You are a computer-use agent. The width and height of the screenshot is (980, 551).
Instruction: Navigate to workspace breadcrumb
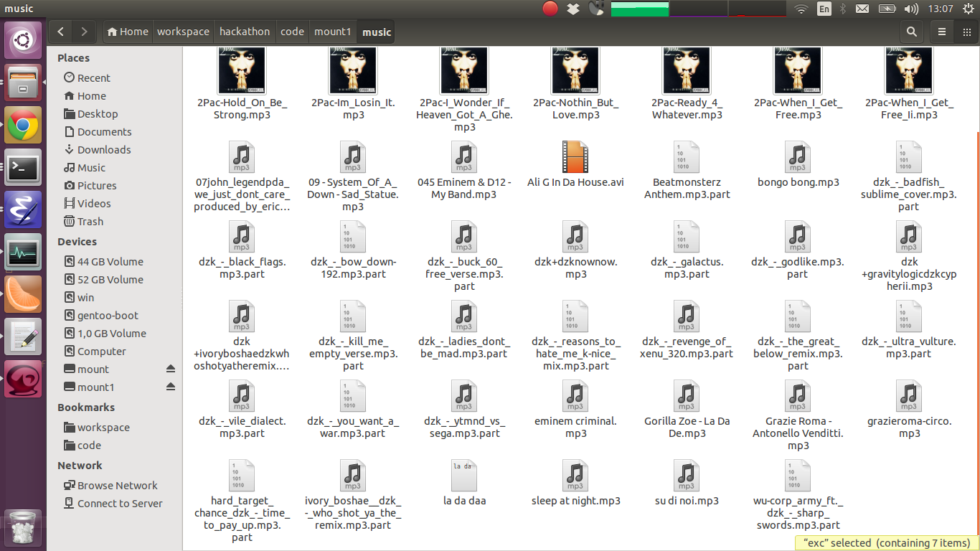pyautogui.click(x=184, y=32)
